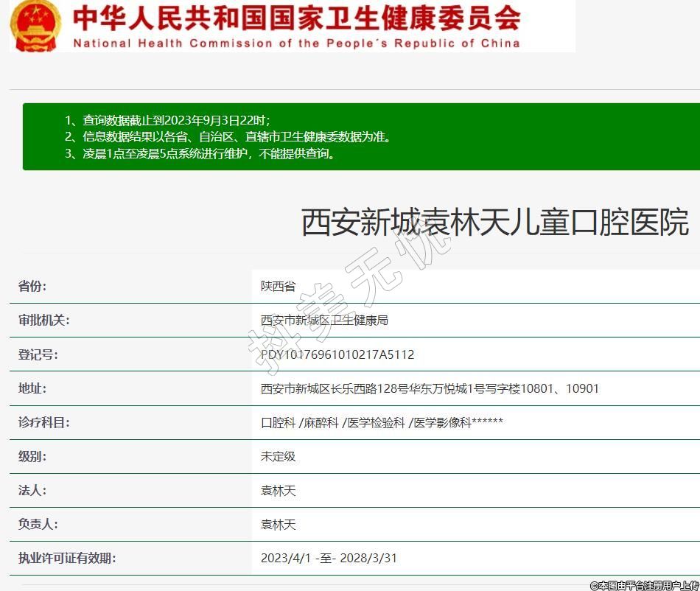Click the 法人 value 袁林天
This screenshot has height=591, width=700.
point(278,490)
